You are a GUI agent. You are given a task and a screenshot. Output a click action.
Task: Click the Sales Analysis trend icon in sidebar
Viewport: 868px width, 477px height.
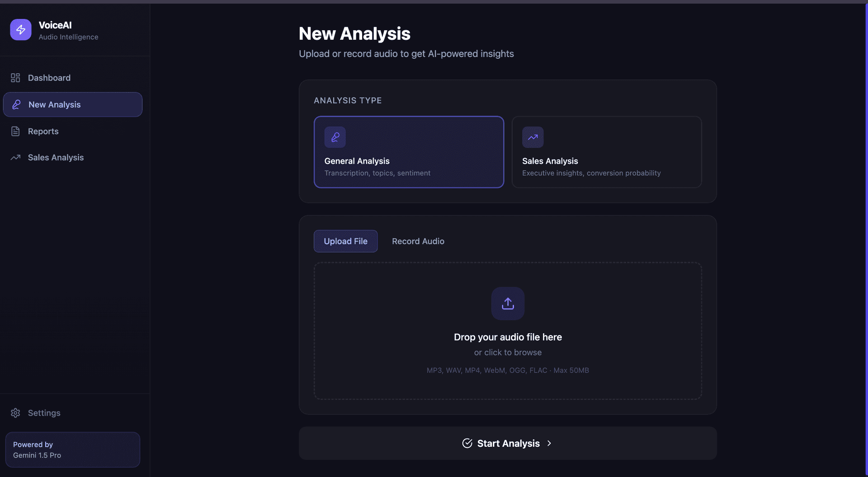(15, 157)
